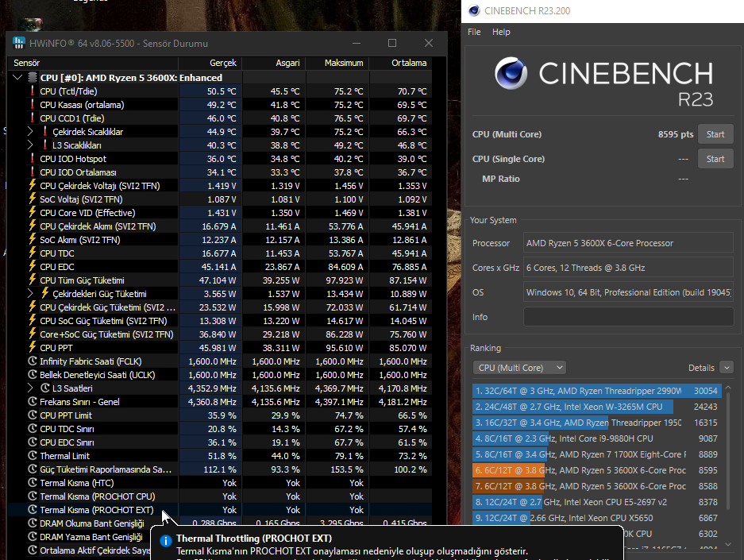The width and height of the screenshot is (744, 560).
Task: Click thermometer icon of CPU IOD Ortalaması
Action: click(33, 172)
